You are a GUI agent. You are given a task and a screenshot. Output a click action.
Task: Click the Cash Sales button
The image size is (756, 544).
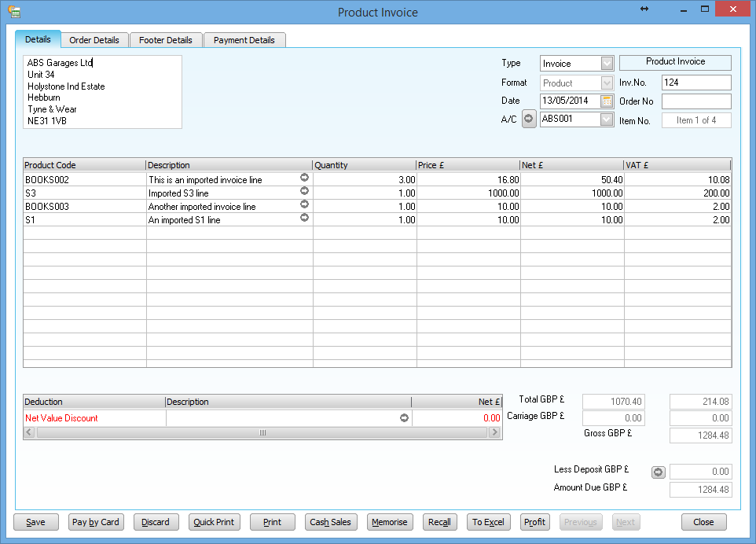(x=331, y=522)
